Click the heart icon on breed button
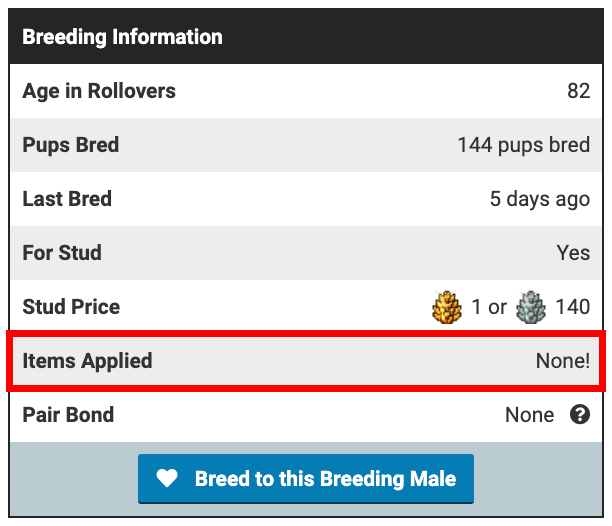Image resolution: width=612 pixels, height=526 pixels. click(167, 479)
